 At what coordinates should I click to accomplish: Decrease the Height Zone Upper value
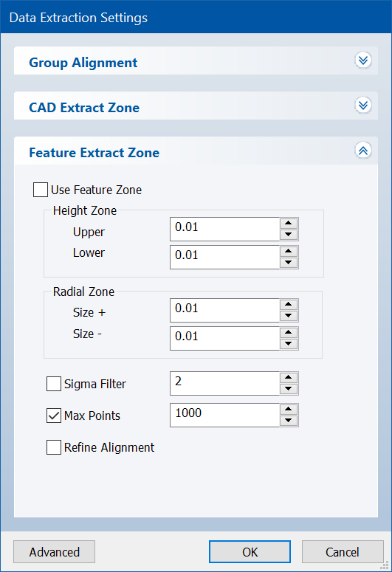[x=289, y=235]
